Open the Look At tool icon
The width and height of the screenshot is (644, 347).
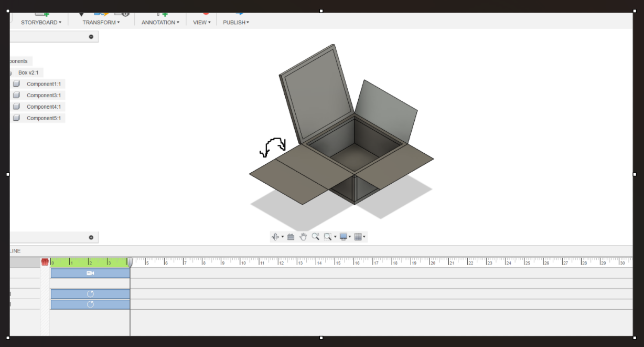click(291, 236)
